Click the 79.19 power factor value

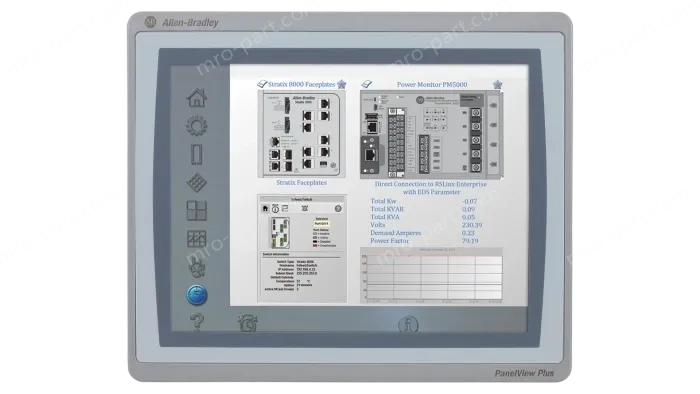click(x=470, y=241)
